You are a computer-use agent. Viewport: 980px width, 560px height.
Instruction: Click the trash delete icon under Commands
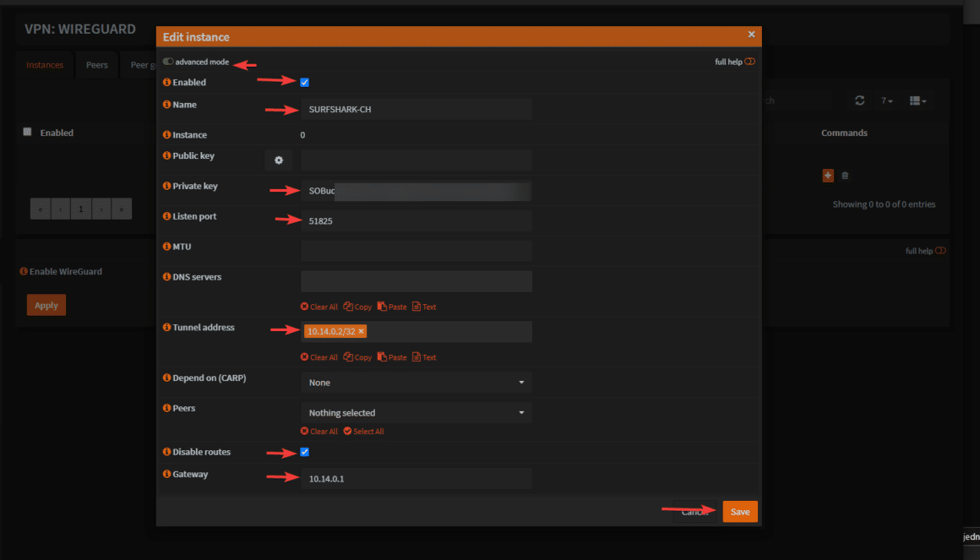[x=845, y=176]
